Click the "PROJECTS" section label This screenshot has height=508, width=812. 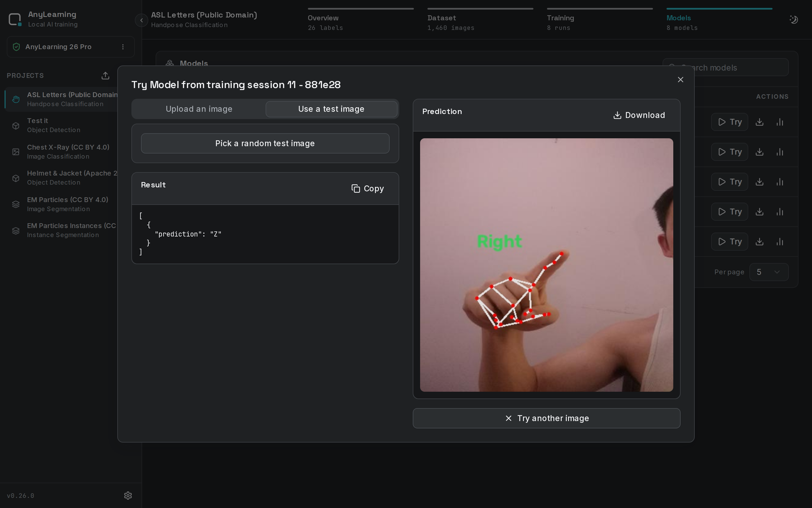click(25, 76)
